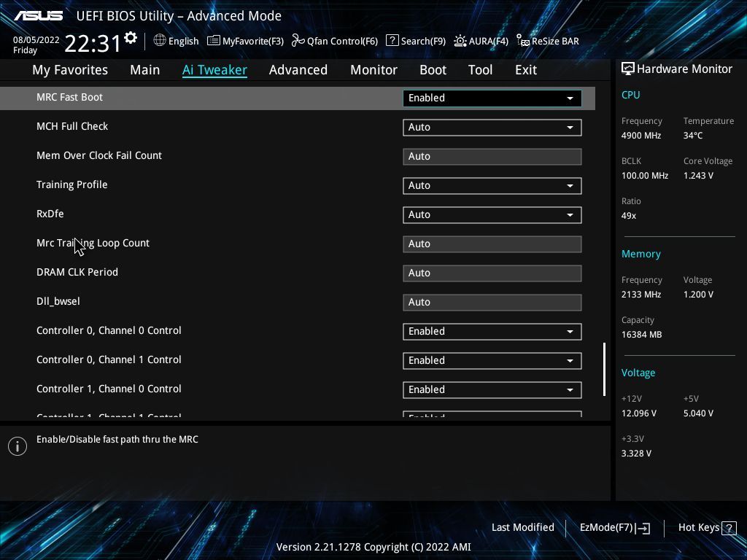Expand Training Profile dropdown

pyautogui.click(x=492, y=186)
